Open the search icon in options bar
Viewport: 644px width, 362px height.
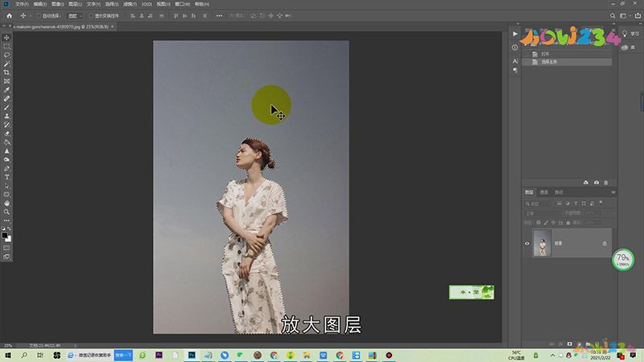613,15
